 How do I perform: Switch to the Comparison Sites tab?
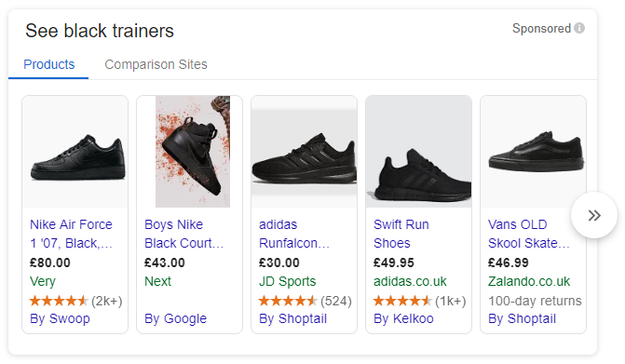[156, 64]
